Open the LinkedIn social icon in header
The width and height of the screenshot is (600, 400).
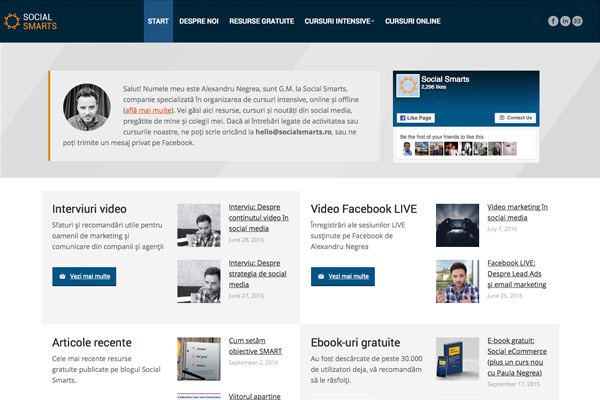pyautogui.click(x=566, y=21)
